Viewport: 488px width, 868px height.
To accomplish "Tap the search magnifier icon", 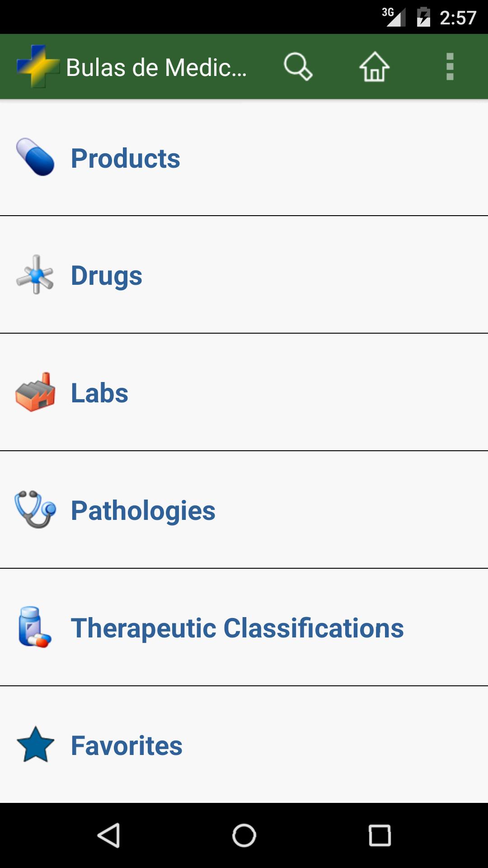I will pyautogui.click(x=298, y=67).
